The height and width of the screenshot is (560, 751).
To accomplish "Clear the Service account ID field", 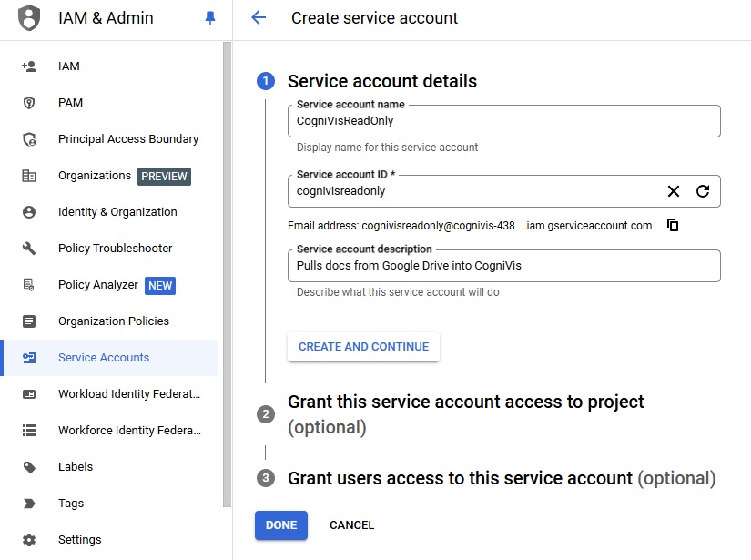I will pos(674,191).
